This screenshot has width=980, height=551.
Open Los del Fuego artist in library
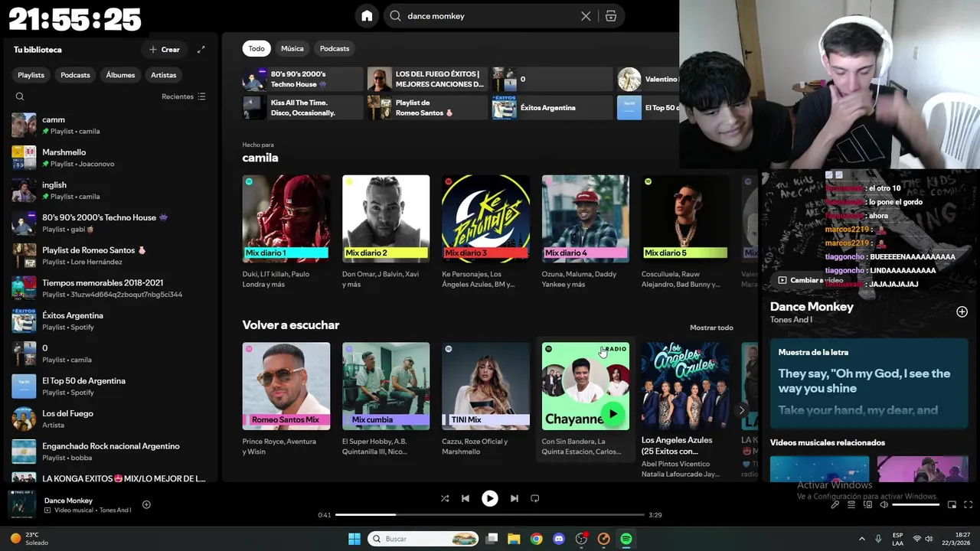coord(111,419)
